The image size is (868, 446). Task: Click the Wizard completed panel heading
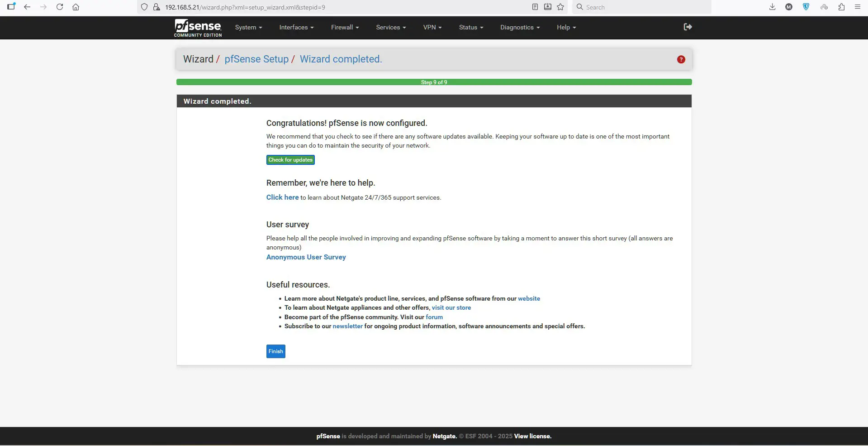[x=217, y=101]
